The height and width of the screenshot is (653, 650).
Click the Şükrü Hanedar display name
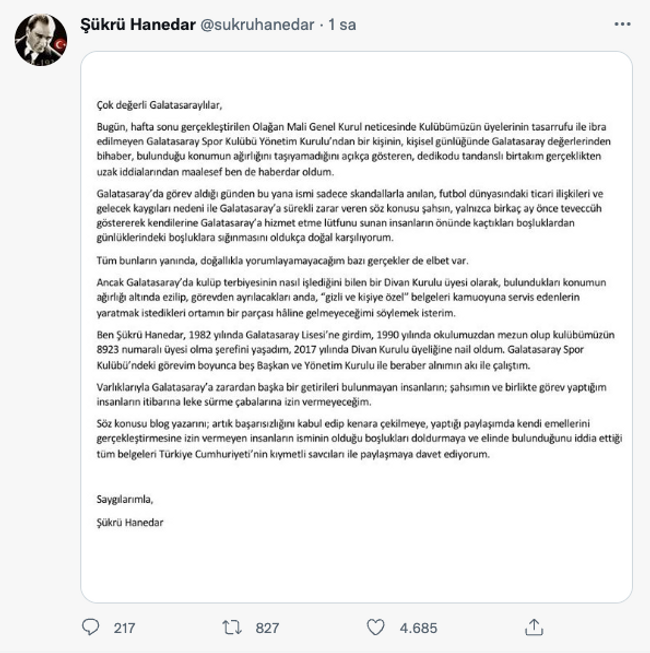tap(138, 25)
